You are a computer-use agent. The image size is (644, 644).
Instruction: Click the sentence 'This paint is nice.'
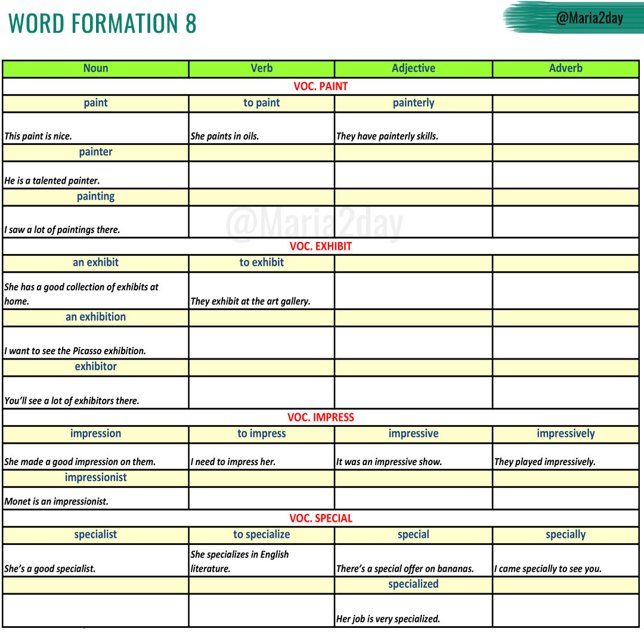[38, 137]
